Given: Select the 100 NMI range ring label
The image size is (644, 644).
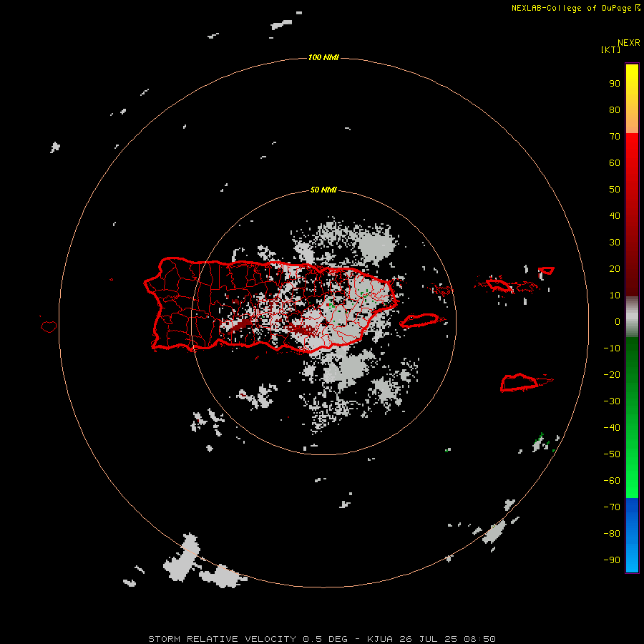Looking at the screenshot, I should click(323, 57).
